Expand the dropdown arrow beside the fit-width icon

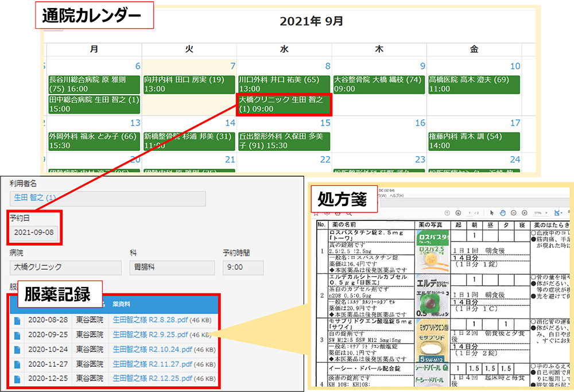[563, 212]
